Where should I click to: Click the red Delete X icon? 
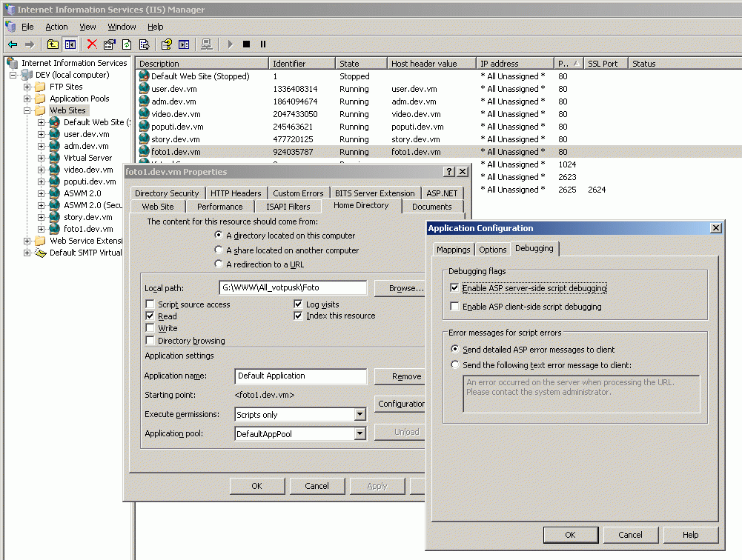tap(92, 44)
